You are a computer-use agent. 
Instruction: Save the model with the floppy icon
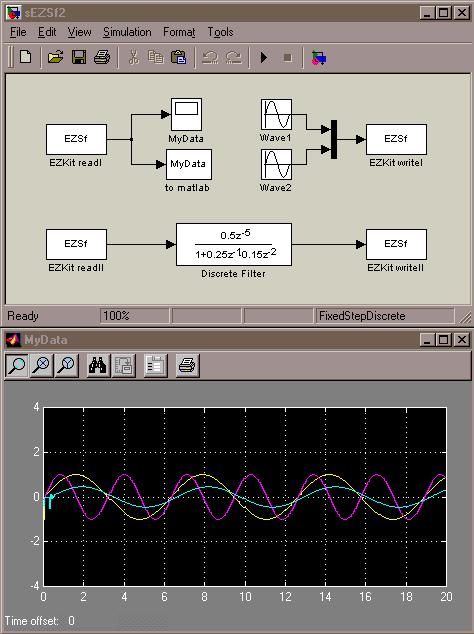click(78, 57)
